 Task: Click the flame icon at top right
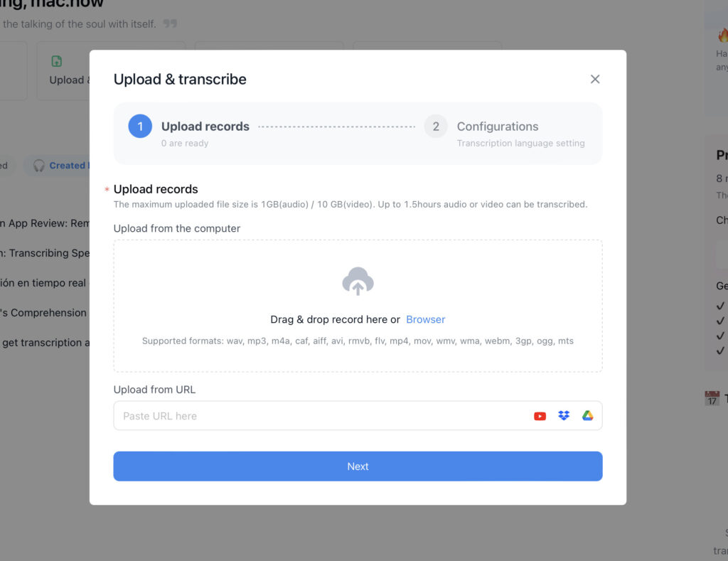[x=723, y=36]
